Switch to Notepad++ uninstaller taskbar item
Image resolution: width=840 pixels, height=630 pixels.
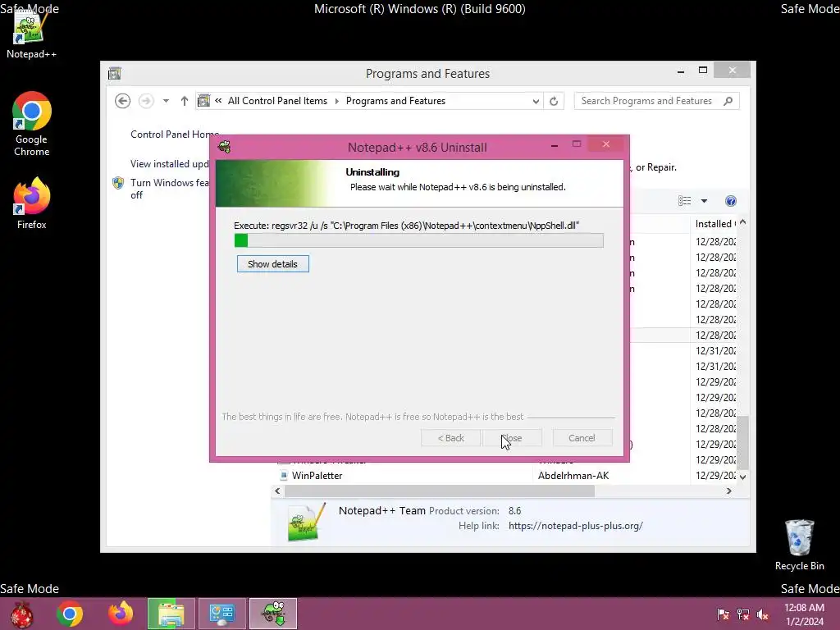pos(272,614)
